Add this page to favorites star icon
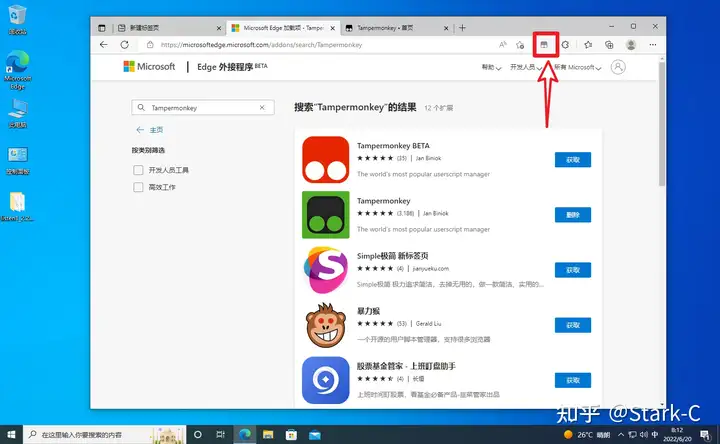The image size is (720, 444). coord(520,45)
